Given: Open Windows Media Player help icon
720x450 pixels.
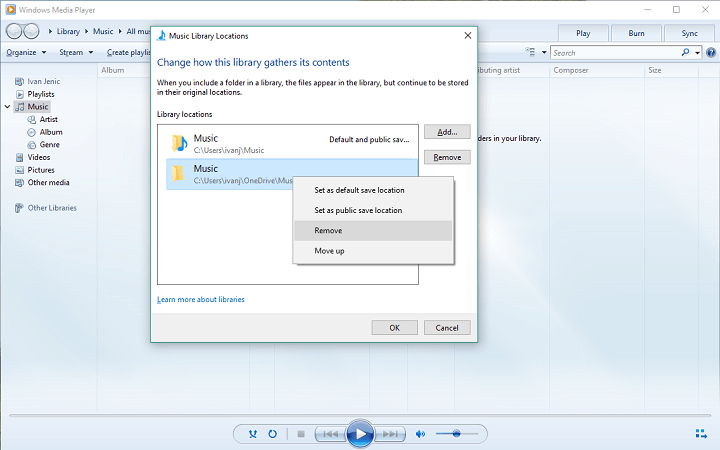Looking at the screenshot, I should click(x=711, y=52).
